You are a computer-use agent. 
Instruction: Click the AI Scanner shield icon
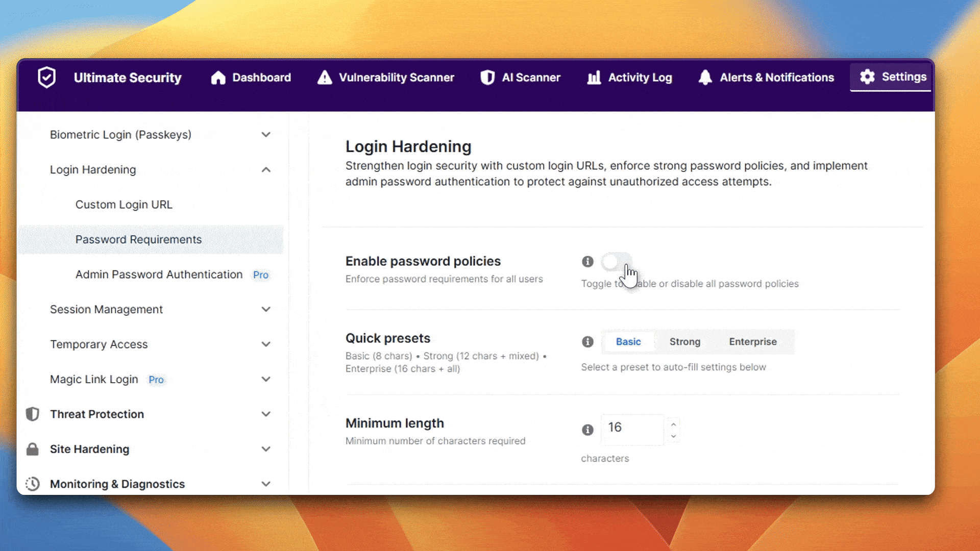(488, 78)
